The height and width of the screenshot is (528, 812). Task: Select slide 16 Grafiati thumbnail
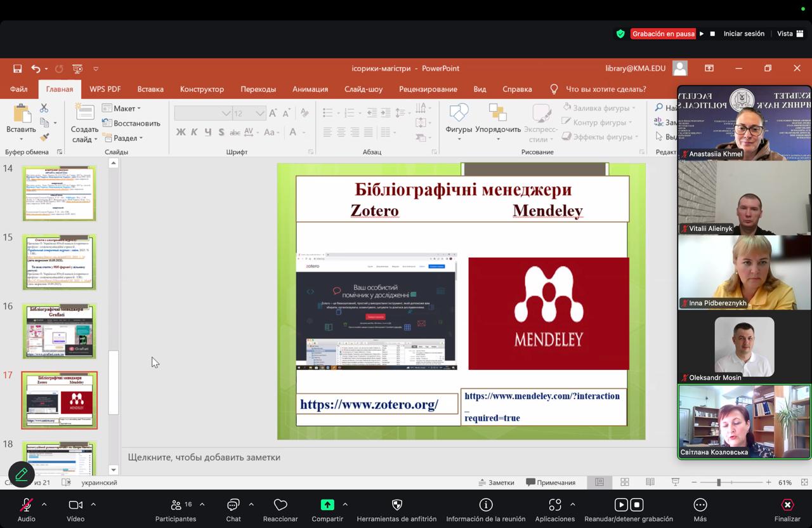(60, 331)
